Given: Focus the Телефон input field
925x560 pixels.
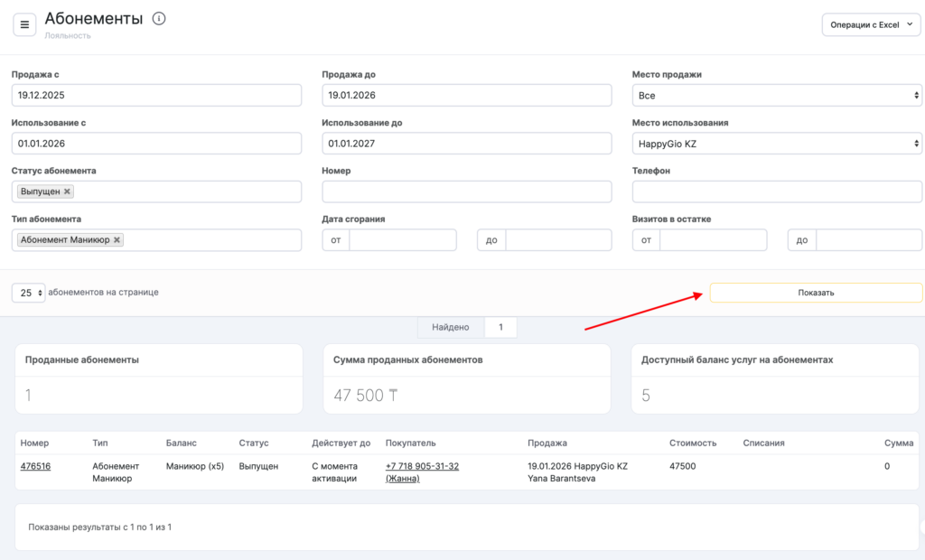Looking at the screenshot, I should [x=777, y=191].
